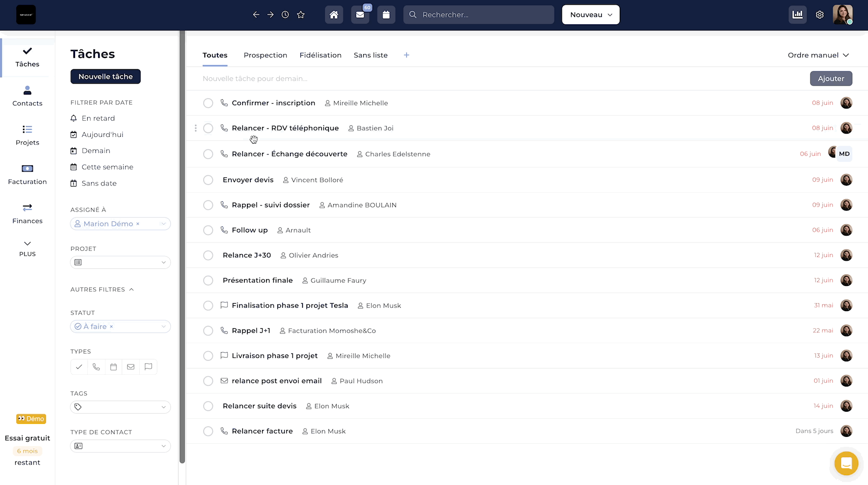This screenshot has width=868, height=485.
Task: Select the Fidélisation tab
Action: [x=320, y=55]
